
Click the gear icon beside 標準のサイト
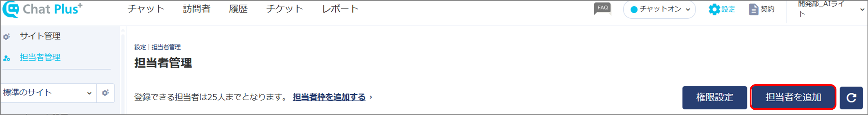(x=105, y=93)
